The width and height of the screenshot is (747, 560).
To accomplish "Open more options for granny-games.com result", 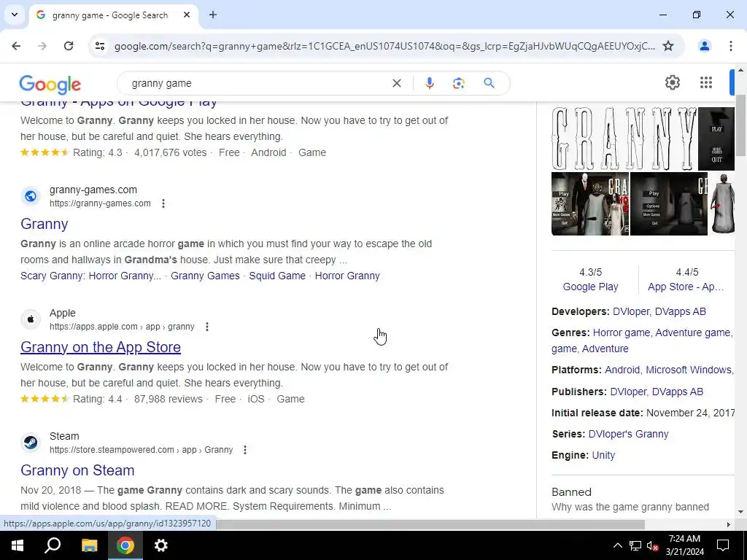I will [x=163, y=203].
